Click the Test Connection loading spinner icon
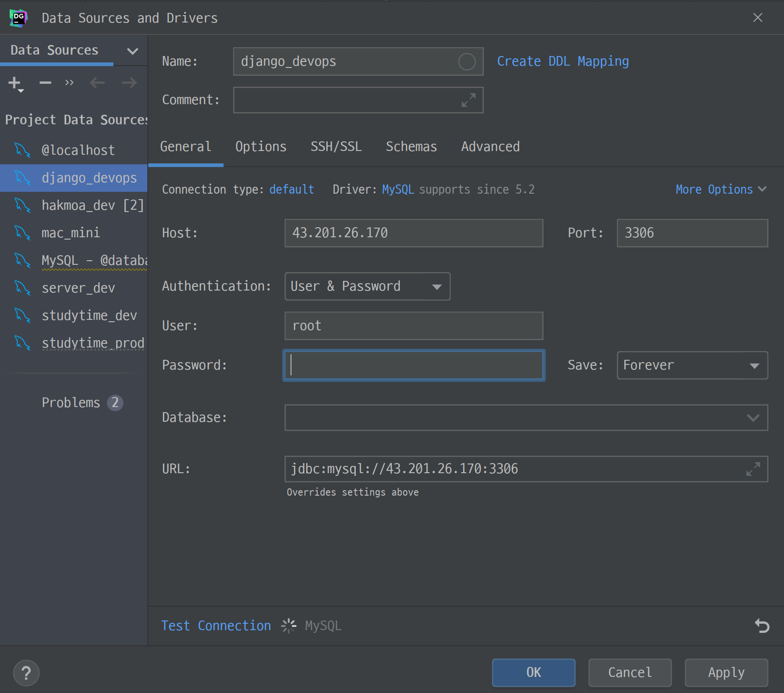Image resolution: width=784 pixels, height=693 pixels. tap(289, 626)
